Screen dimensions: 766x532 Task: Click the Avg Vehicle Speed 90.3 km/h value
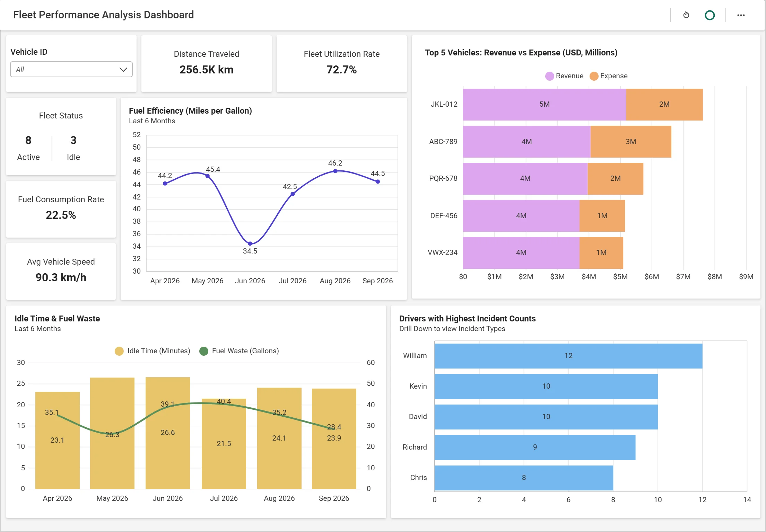(x=61, y=278)
